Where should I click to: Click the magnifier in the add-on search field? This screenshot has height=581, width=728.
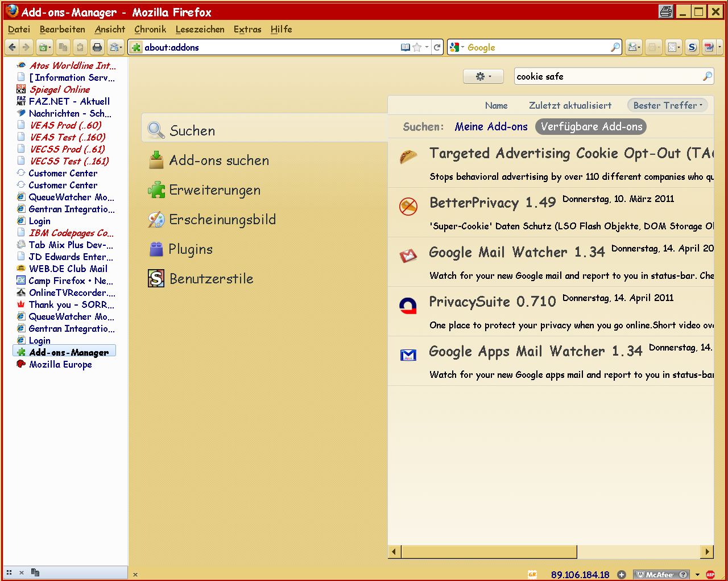pos(707,76)
